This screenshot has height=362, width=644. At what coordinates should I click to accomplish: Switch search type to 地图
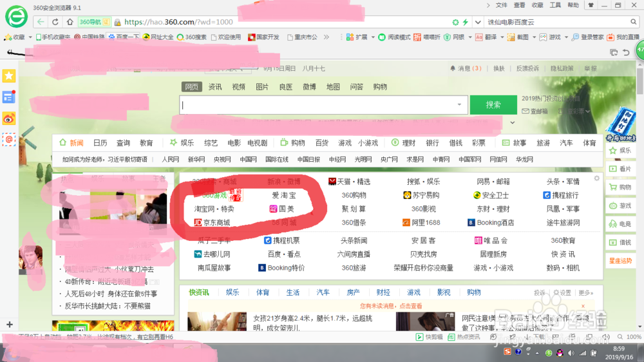(333, 87)
